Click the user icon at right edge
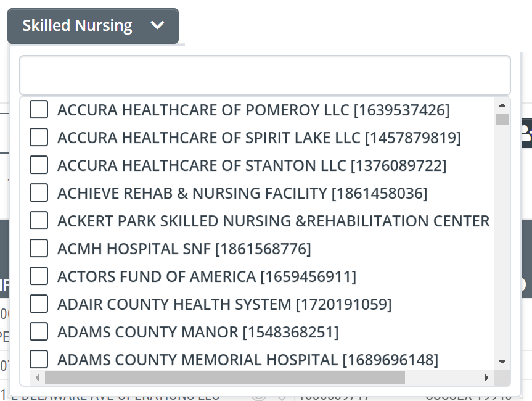This screenshot has height=401, width=532. (x=526, y=133)
